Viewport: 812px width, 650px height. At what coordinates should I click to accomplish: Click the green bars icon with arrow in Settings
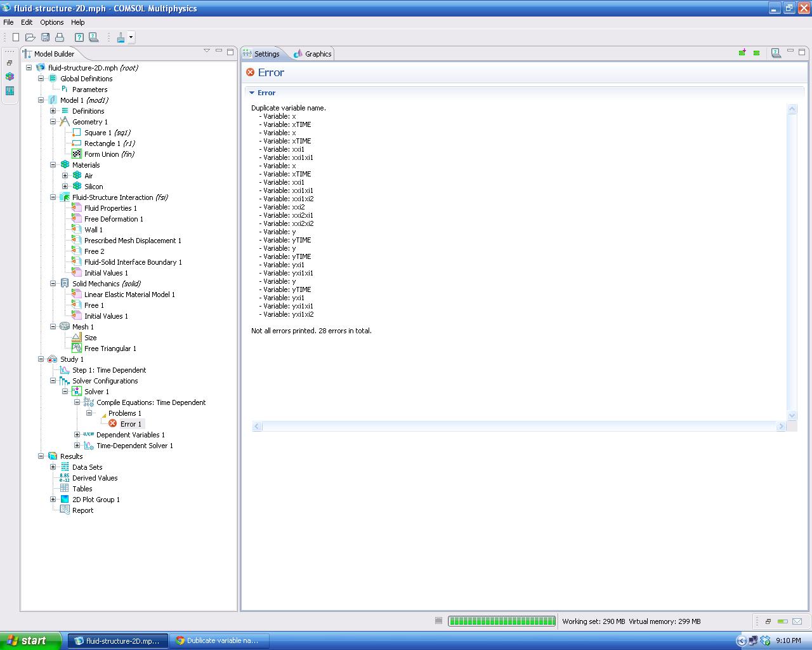point(742,53)
